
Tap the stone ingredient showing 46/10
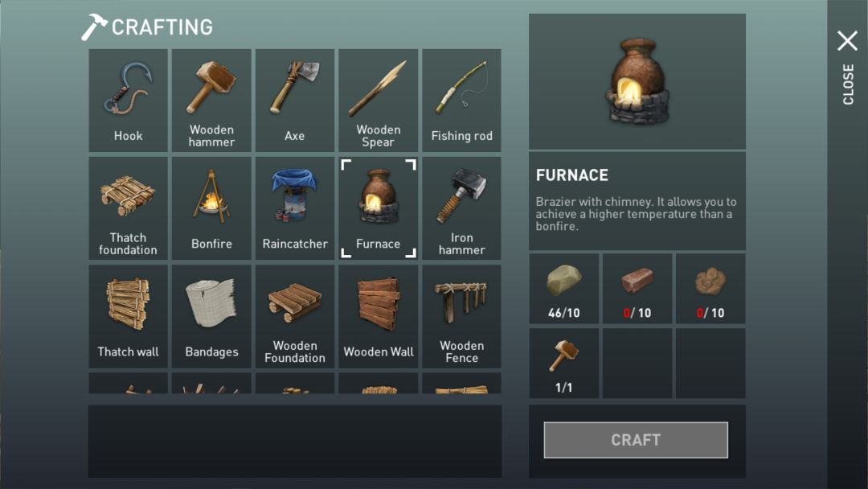click(x=564, y=289)
